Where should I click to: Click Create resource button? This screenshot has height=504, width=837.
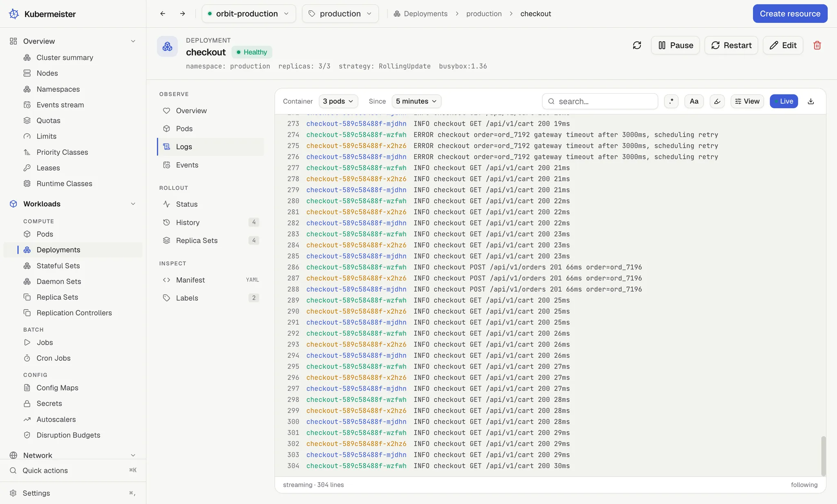(x=790, y=14)
